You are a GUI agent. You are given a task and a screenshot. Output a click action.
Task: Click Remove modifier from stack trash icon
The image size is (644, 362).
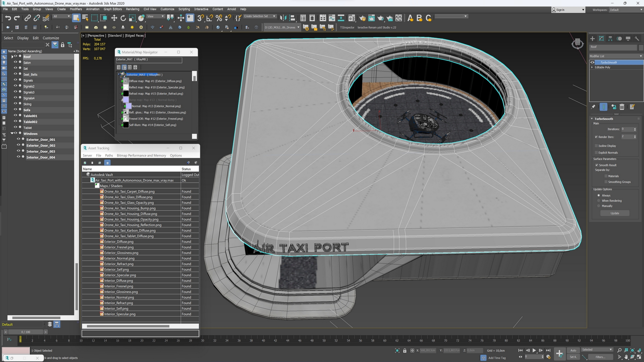(x=622, y=107)
